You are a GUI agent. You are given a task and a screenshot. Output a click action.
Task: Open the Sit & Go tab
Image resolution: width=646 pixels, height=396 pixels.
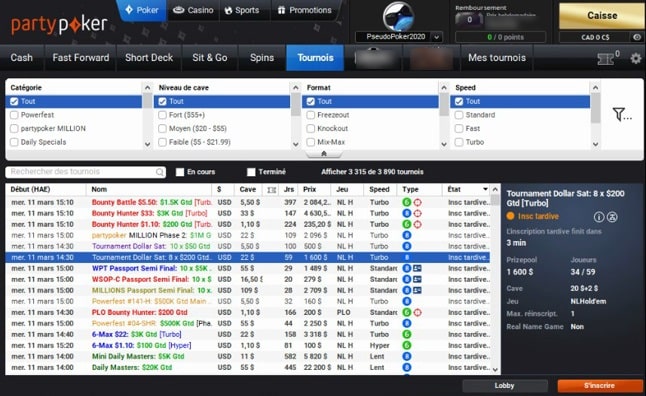[210, 58]
